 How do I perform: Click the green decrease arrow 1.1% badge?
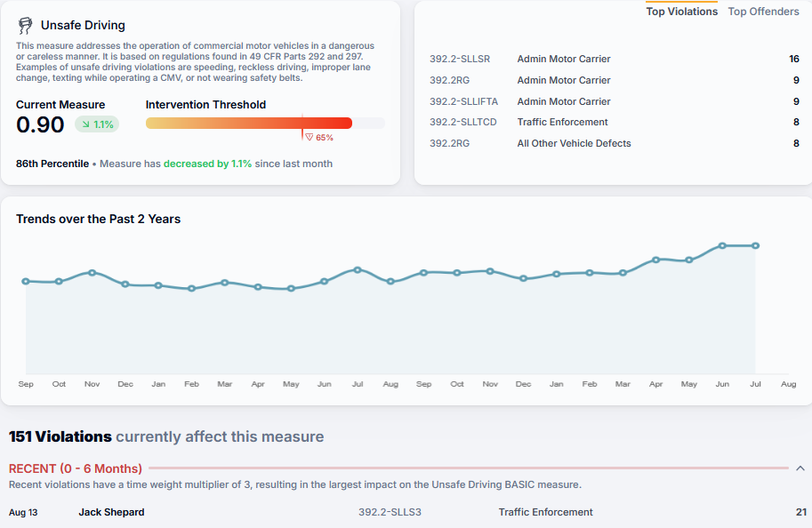(97, 124)
